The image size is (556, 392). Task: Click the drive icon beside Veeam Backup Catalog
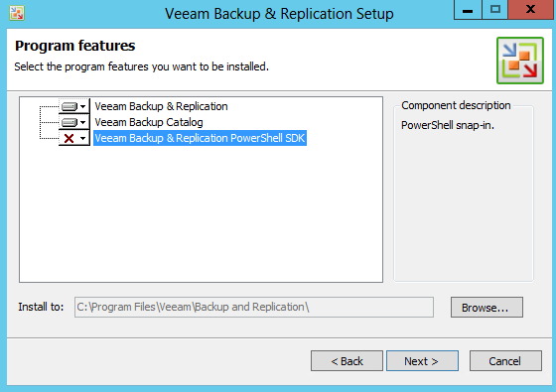pos(69,122)
